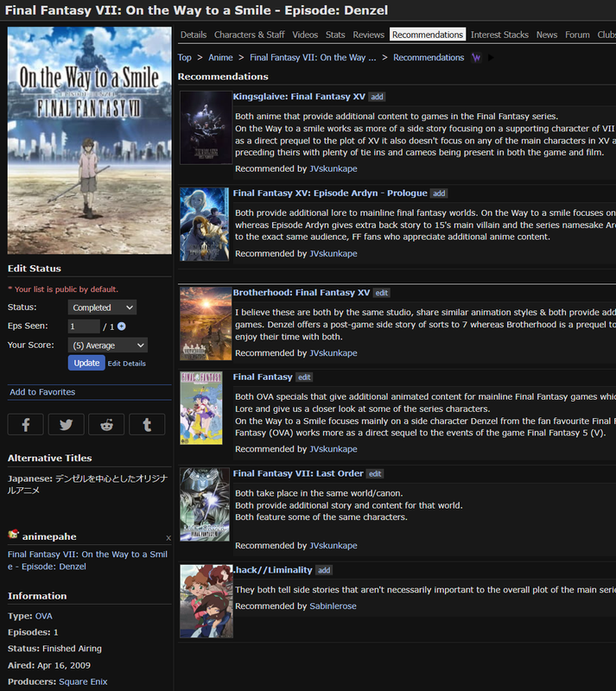Open the Final Fantasy OVA poster thumbnail
Screen dimensions: 616x691
pyautogui.click(x=201, y=408)
